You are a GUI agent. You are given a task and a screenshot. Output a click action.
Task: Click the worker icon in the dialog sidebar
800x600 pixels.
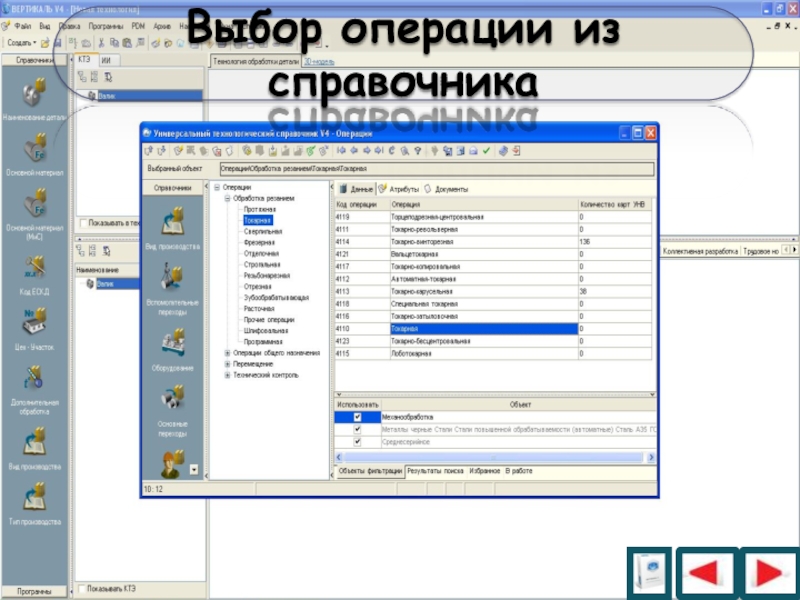click(172, 464)
